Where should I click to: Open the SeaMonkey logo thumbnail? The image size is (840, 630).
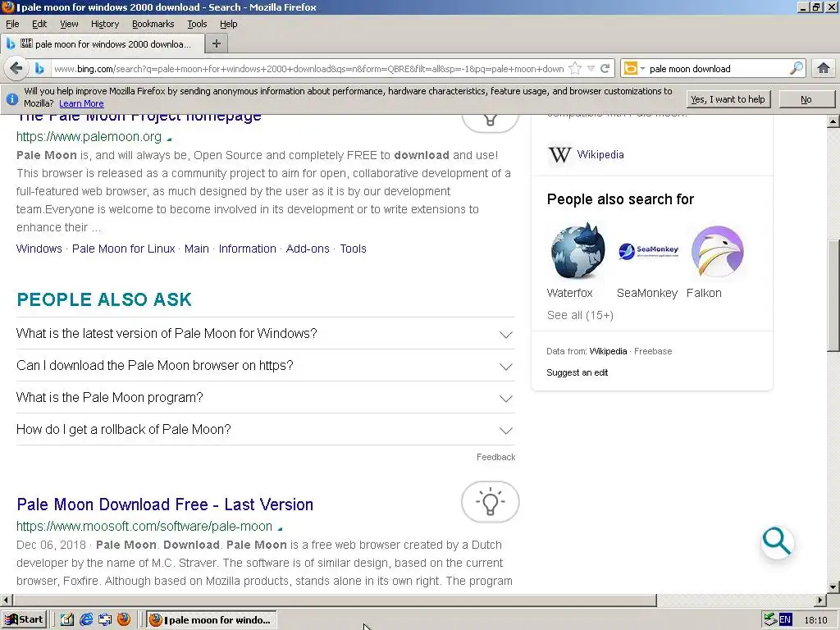(648, 251)
